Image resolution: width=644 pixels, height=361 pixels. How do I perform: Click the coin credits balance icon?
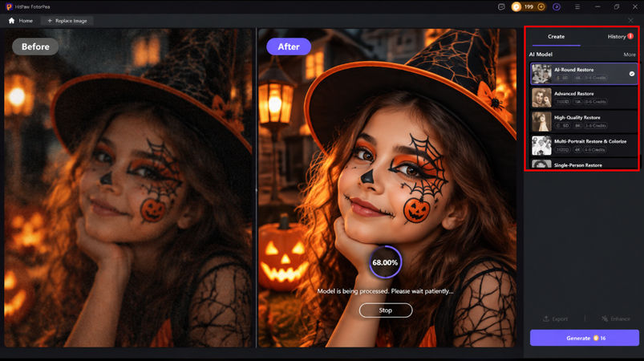coord(516,6)
